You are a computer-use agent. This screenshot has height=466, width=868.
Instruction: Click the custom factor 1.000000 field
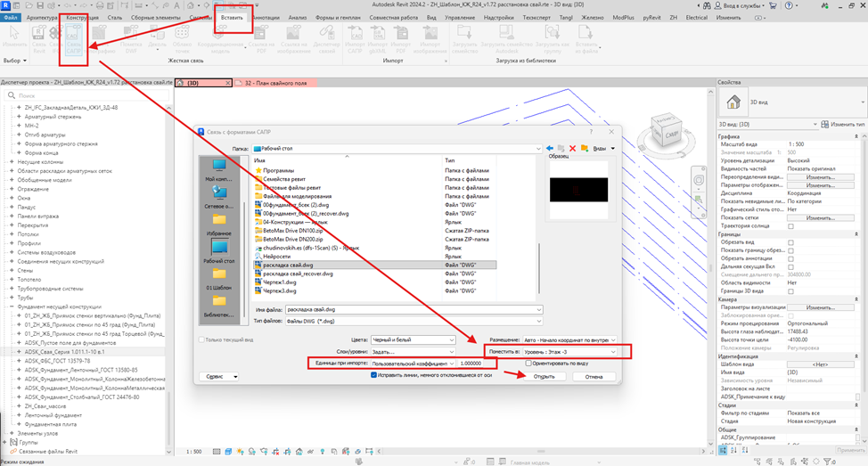pos(477,364)
